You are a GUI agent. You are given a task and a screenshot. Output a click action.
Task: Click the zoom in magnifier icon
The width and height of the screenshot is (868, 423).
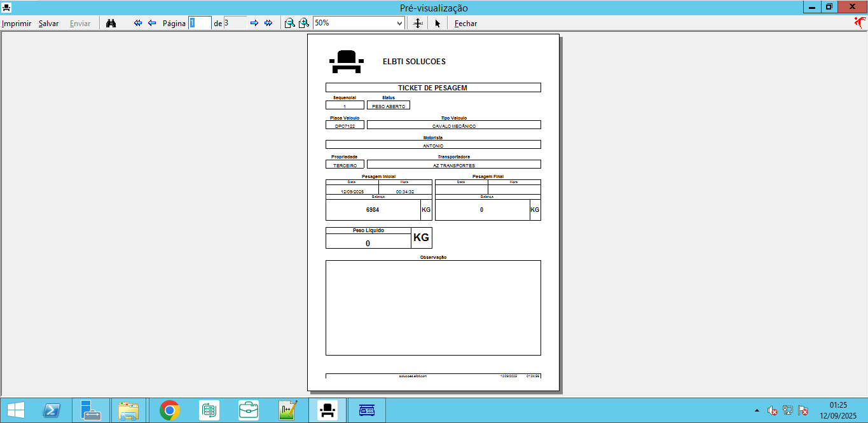tap(304, 24)
